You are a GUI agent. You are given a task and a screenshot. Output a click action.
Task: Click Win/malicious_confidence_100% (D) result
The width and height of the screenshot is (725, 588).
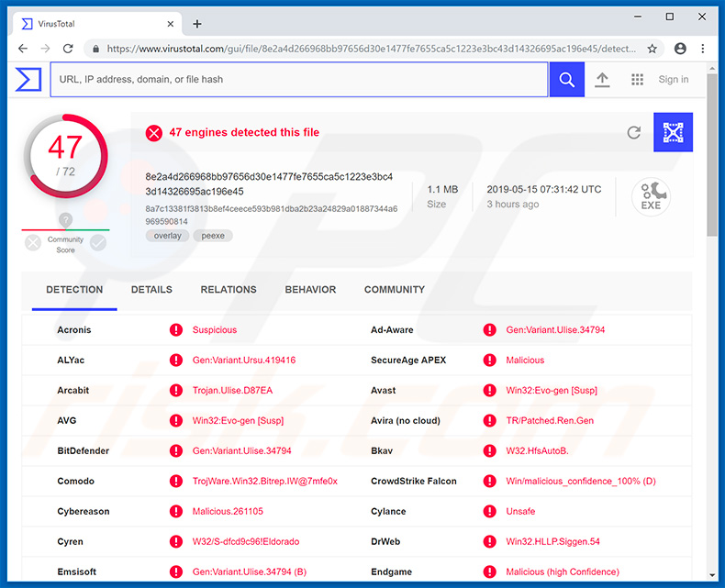point(581,482)
